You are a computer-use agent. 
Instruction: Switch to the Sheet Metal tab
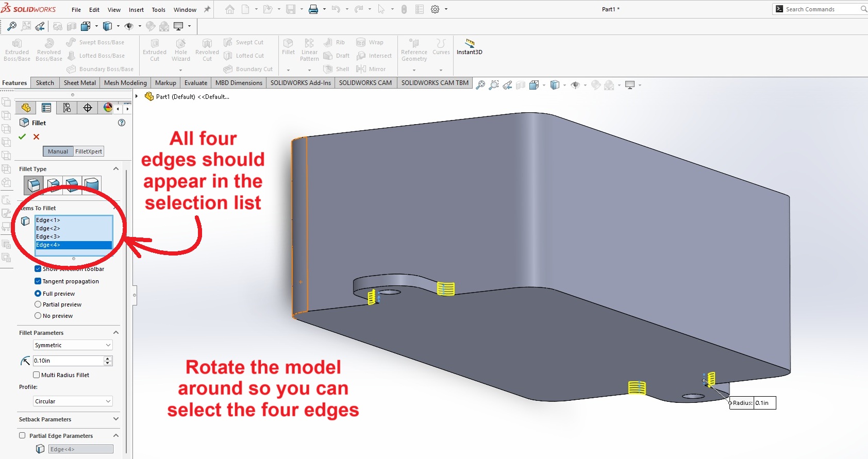coord(79,83)
